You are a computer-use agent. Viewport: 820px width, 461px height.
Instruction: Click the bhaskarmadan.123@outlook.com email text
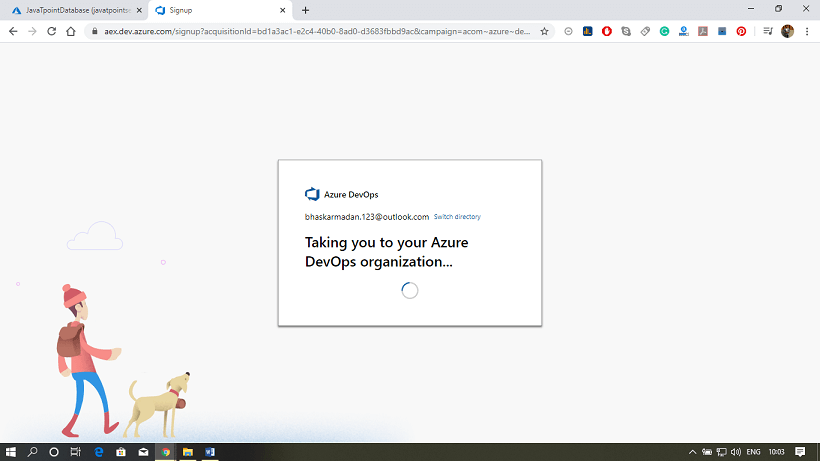coord(367,217)
